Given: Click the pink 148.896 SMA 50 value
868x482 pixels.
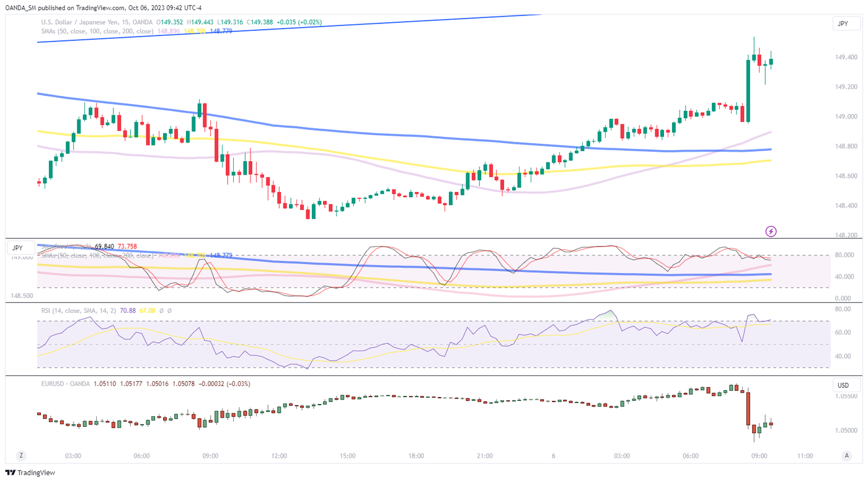Looking at the screenshot, I should pyautogui.click(x=169, y=31).
